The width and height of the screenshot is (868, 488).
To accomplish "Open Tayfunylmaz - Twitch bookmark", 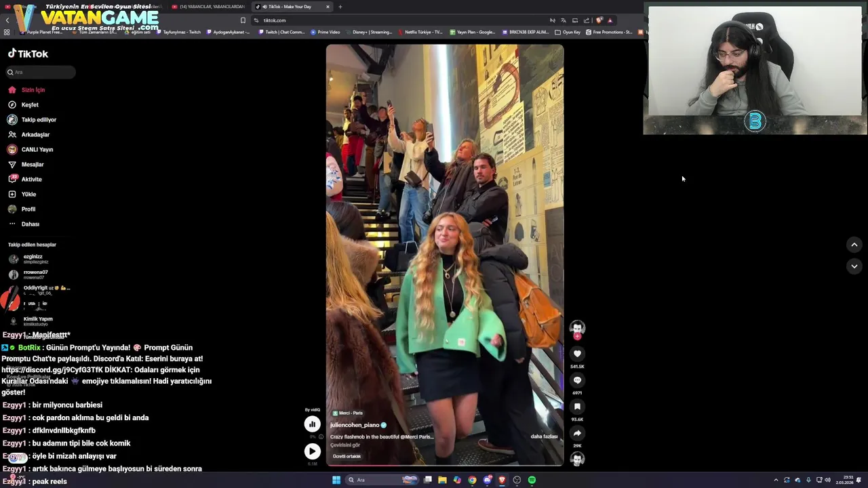I will 179,32.
